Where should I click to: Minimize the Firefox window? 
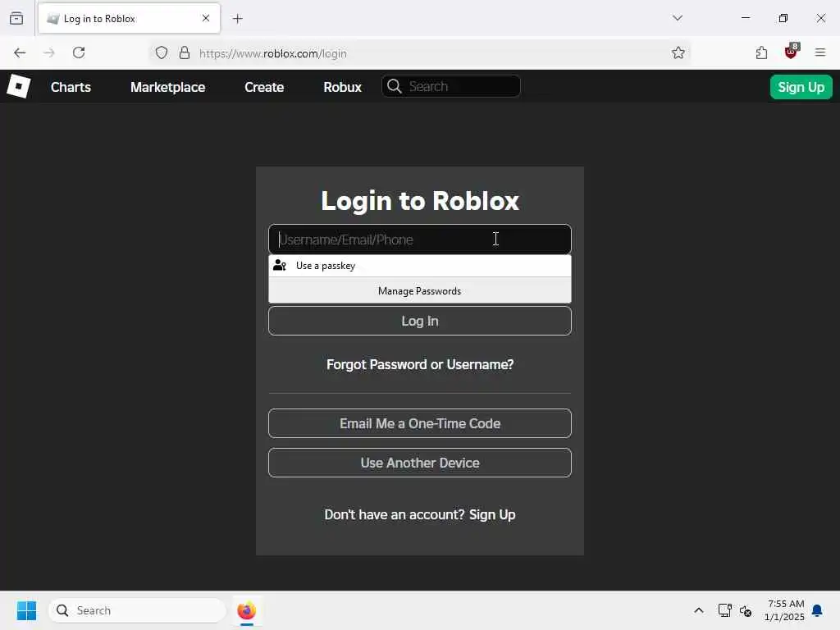745,18
